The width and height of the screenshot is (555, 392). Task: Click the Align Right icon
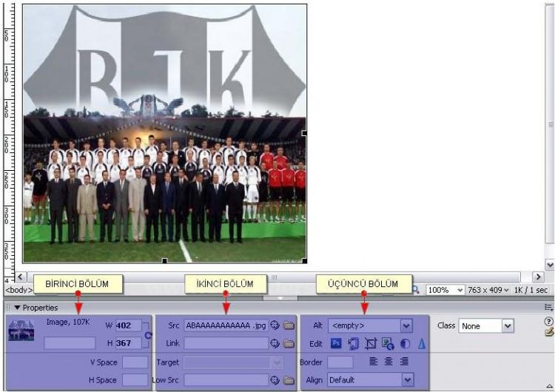point(404,361)
